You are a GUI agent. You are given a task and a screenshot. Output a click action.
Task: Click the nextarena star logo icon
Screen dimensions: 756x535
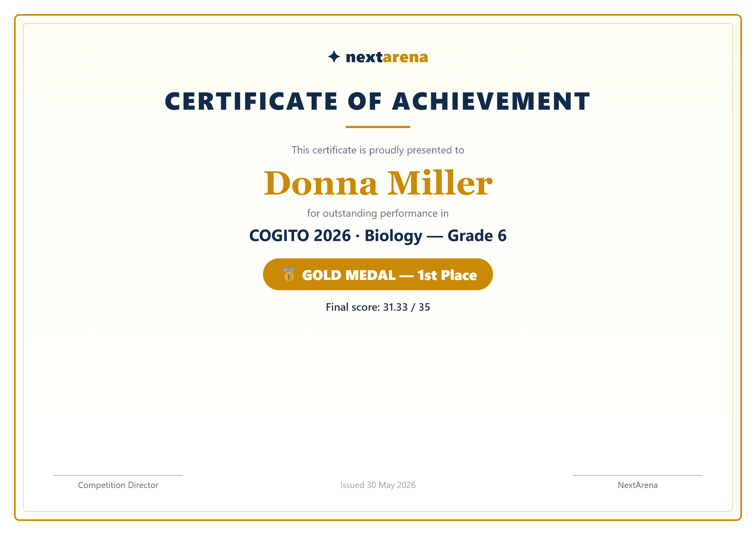[x=334, y=57]
